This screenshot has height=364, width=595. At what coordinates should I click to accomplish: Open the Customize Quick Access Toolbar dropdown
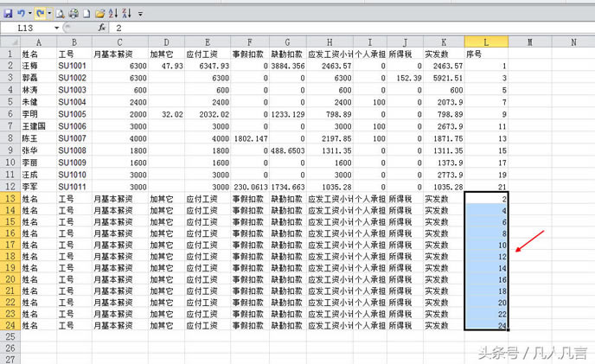click(140, 14)
